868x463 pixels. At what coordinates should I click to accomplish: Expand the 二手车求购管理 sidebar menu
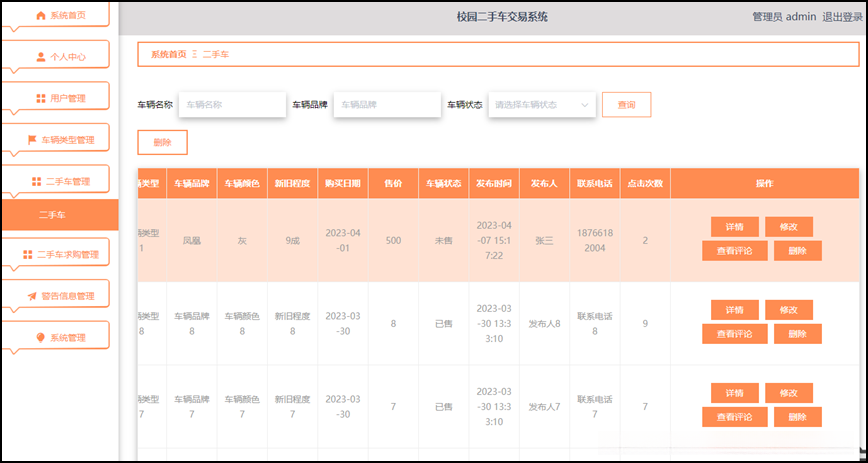tap(55, 253)
